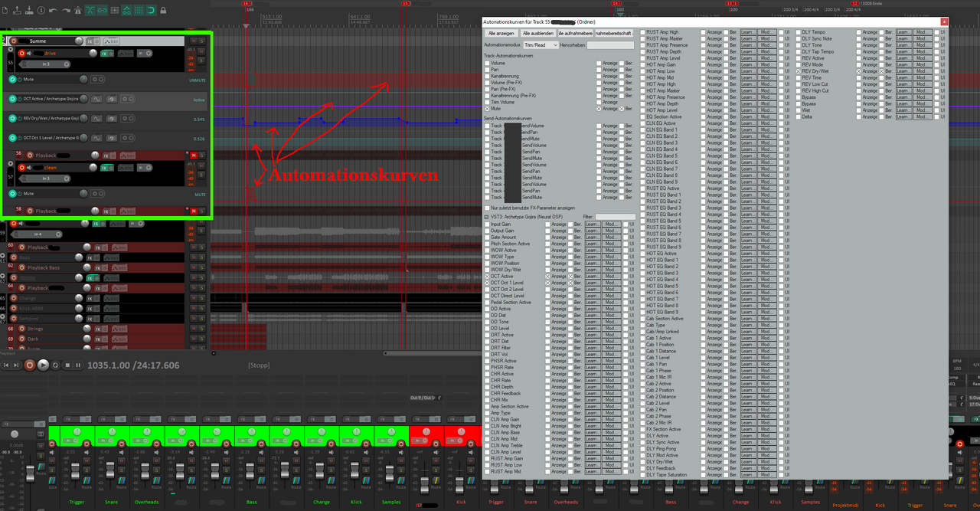Untick the Mute envelope checkbox

pos(487,109)
